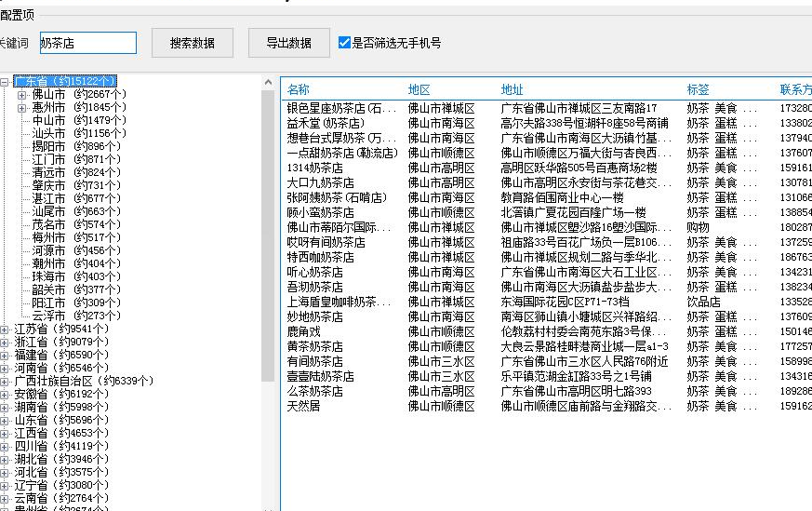Expand the 佛山市 tree node
Viewport: 812px width, 511px height.
click(x=21, y=95)
